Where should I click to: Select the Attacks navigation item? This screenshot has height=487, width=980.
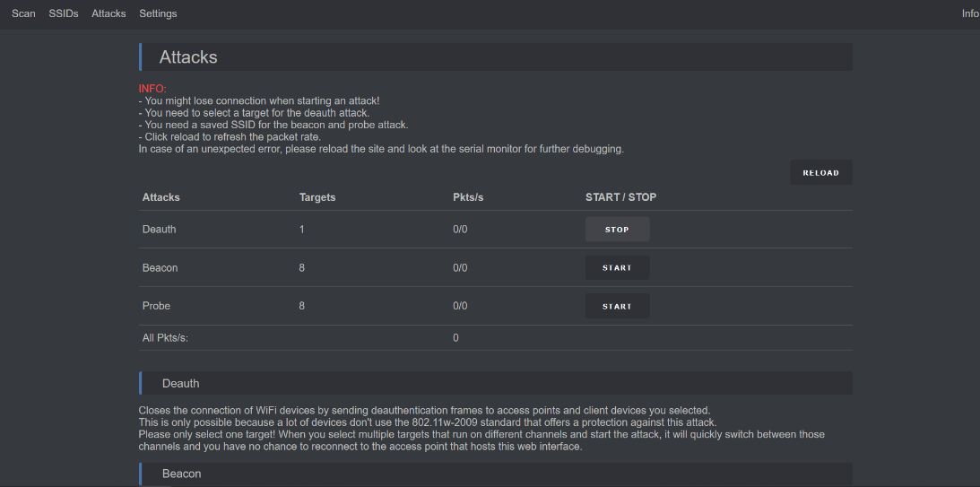108,13
